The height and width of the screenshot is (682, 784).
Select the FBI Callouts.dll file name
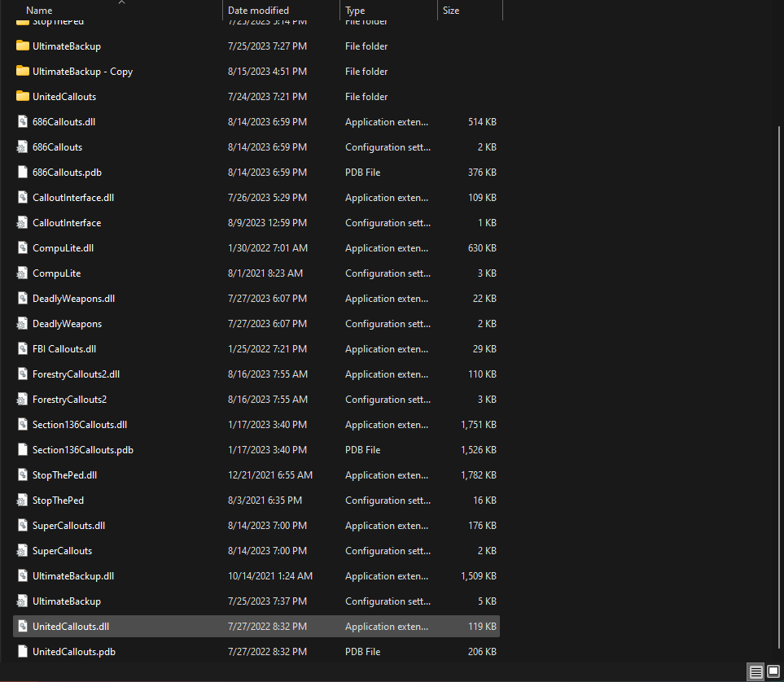pos(64,349)
